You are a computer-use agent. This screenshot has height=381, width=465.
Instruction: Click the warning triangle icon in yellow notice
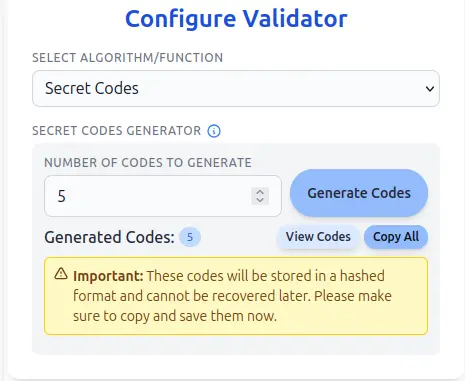click(x=61, y=273)
